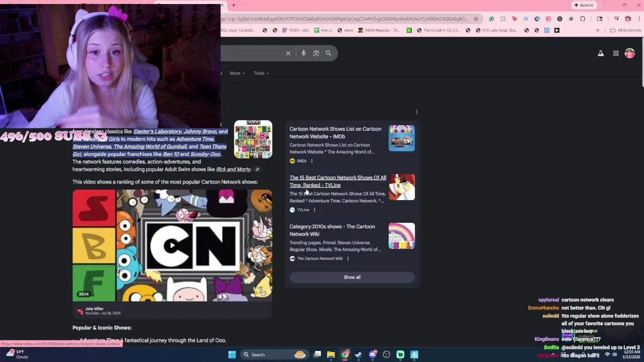This screenshot has width=644, height=362.
Task: Open the Extensions puzzle icon
Action: pos(583,19)
